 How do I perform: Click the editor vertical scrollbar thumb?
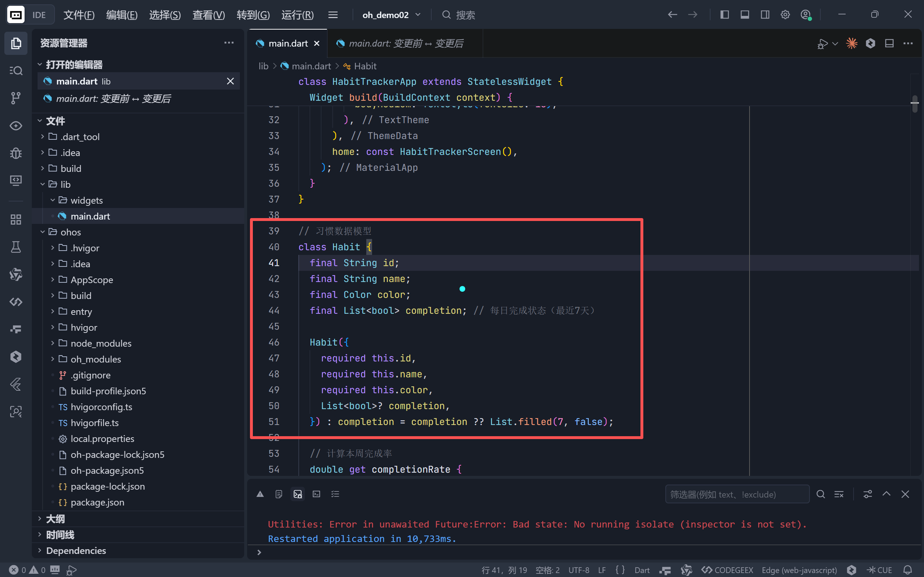click(915, 104)
